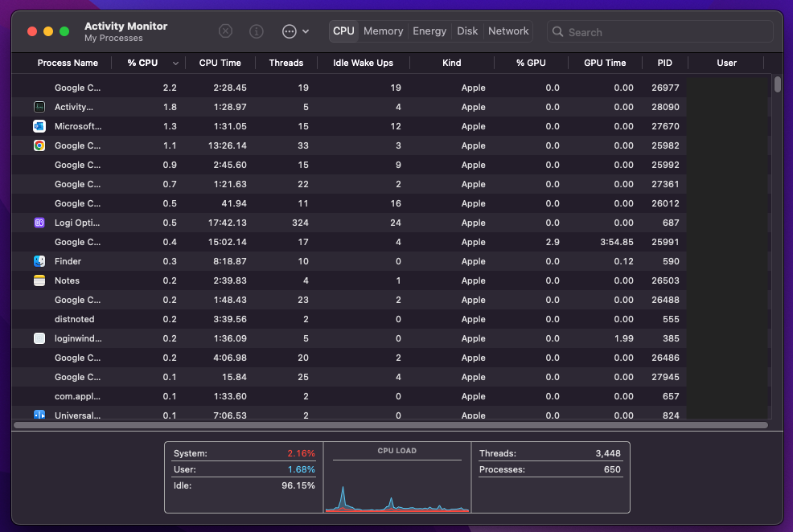Sort by the GPU Time column header
Screen dimensions: 793x532
[605, 63]
